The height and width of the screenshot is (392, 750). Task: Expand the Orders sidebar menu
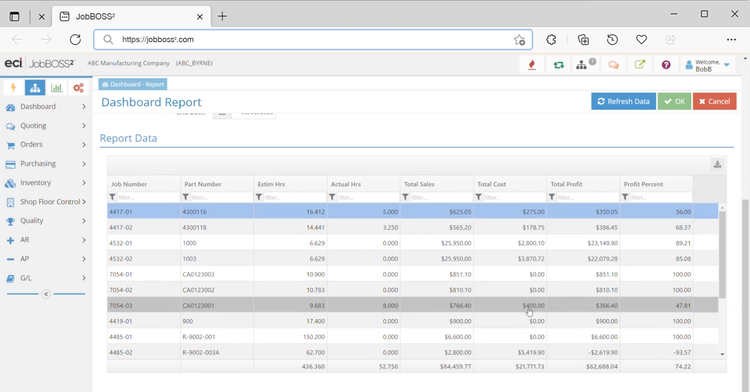click(46, 144)
